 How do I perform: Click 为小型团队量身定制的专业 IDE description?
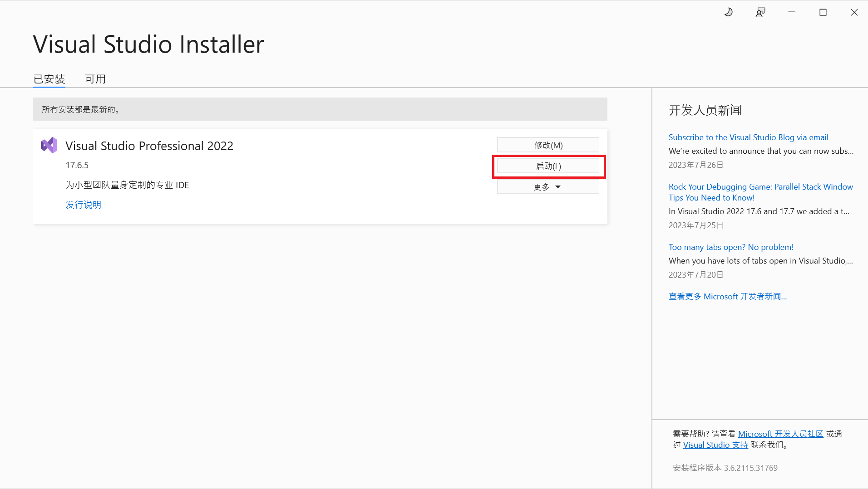pyautogui.click(x=127, y=185)
